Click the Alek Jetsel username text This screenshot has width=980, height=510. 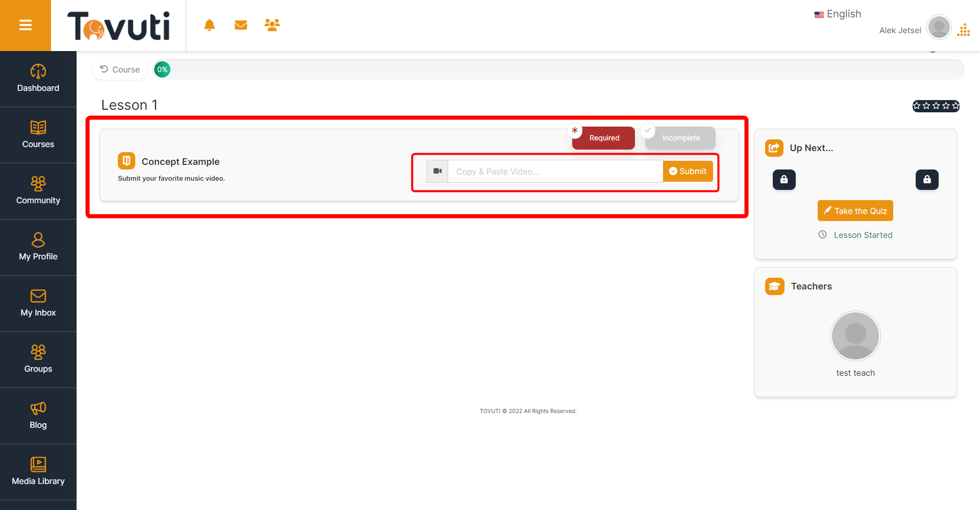900,31
